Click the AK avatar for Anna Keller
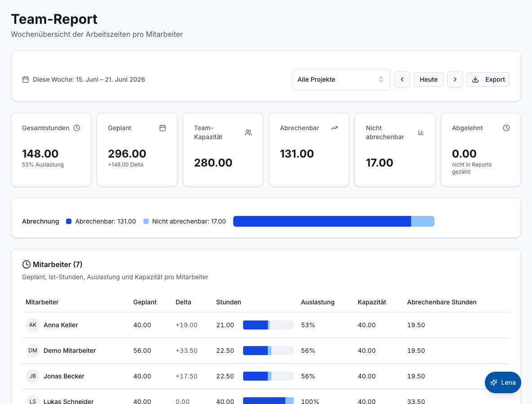The width and height of the screenshot is (532, 404). click(33, 325)
